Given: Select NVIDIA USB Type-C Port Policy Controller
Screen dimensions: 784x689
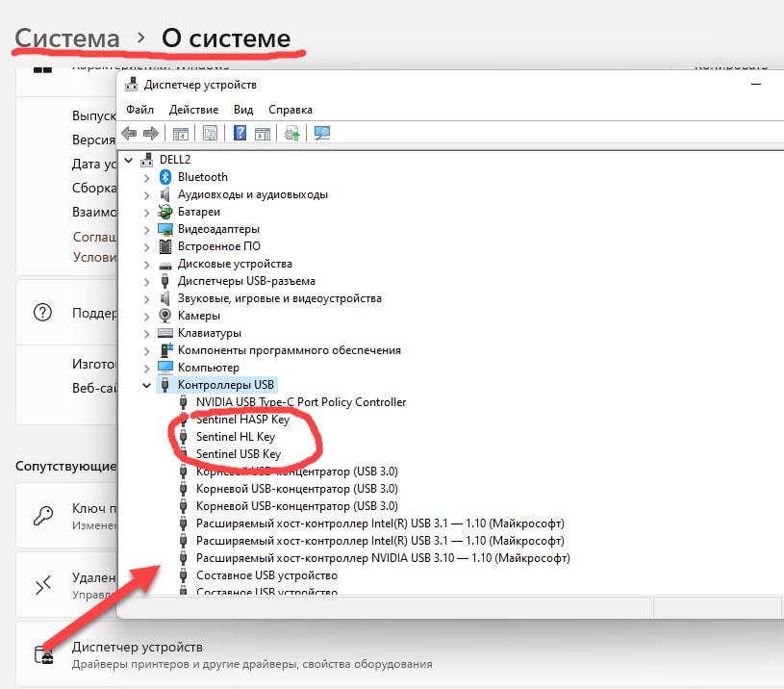Looking at the screenshot, I should tap(300, 402).
